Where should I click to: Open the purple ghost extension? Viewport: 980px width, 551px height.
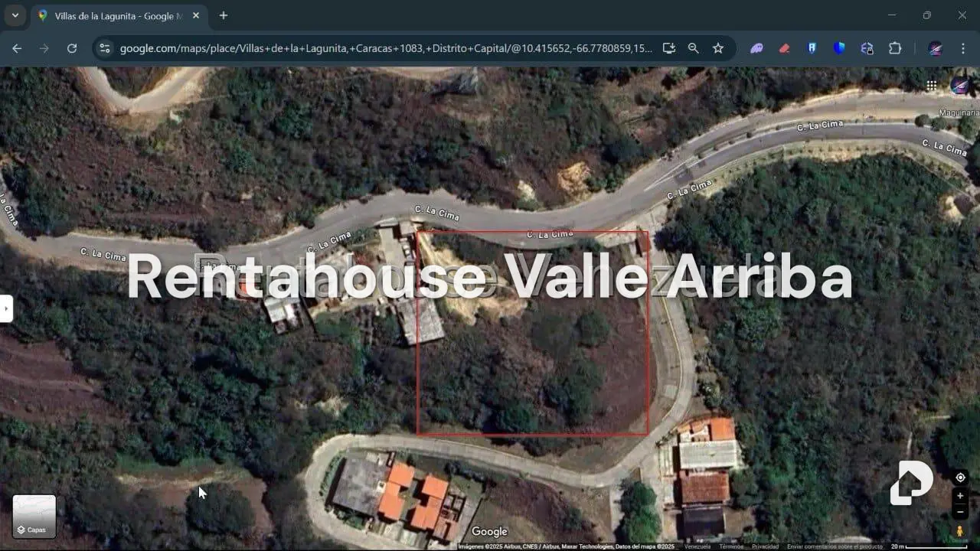click(756, 48)
